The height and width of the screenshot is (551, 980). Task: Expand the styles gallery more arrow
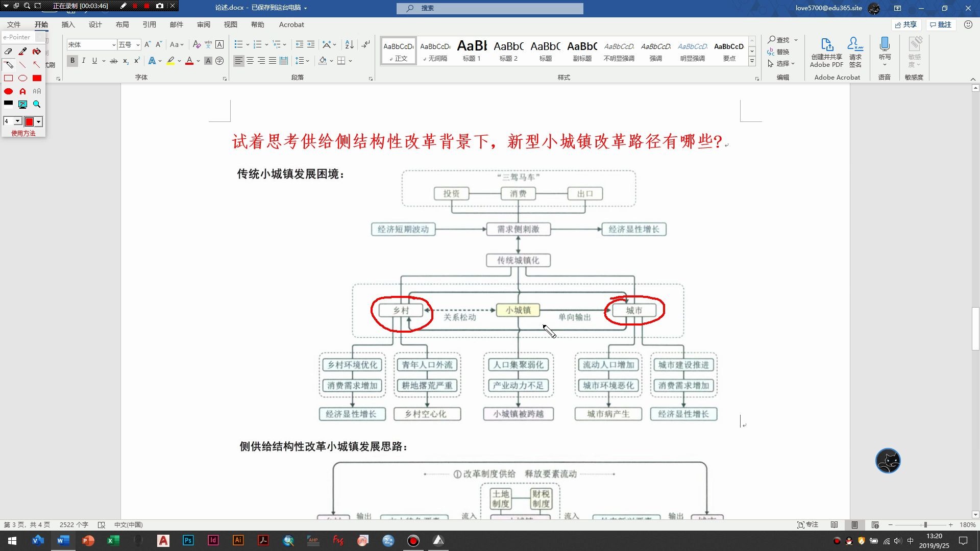[752, 61]
